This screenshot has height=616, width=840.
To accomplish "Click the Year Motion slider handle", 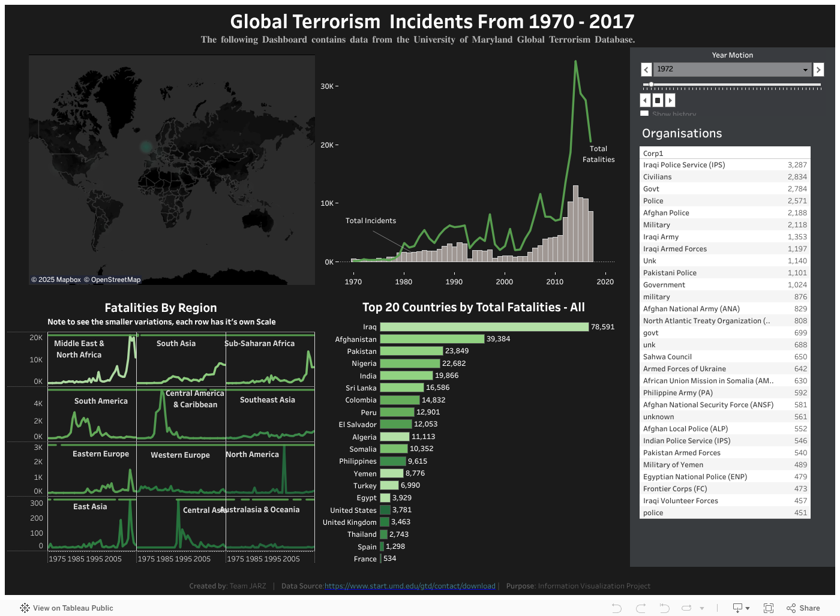I will coord(651,85).
